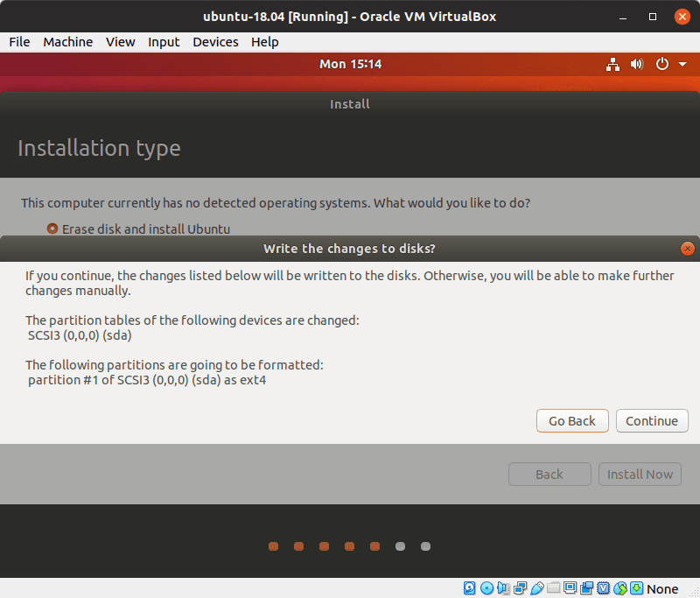Open the File menu

[19, 42]
